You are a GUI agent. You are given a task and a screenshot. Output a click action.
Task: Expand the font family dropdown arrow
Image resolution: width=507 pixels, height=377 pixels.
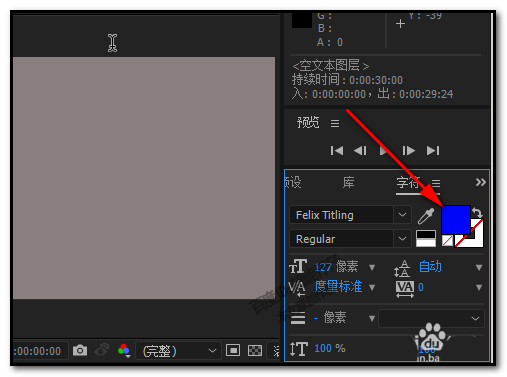(402, 215)
